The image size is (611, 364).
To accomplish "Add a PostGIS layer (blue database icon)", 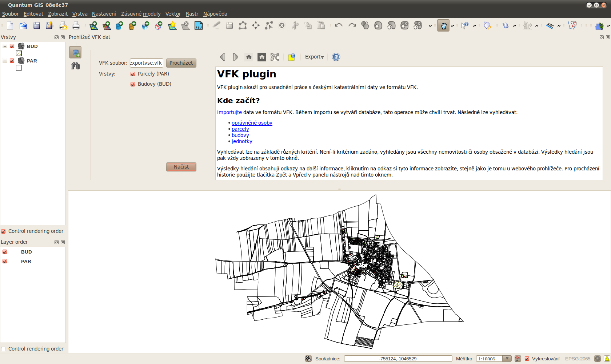I will [x=119, y=25].
